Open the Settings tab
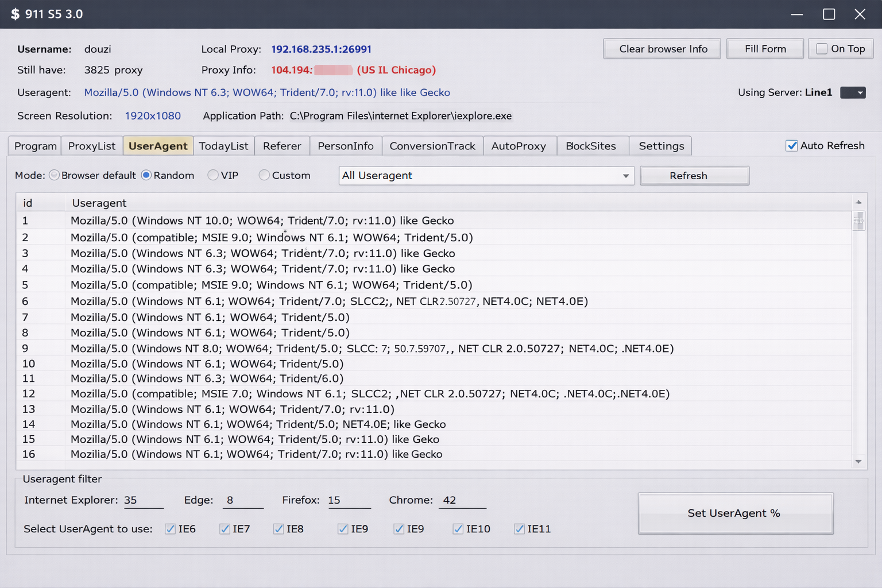 pyautogui.click(x=660, y=145)
